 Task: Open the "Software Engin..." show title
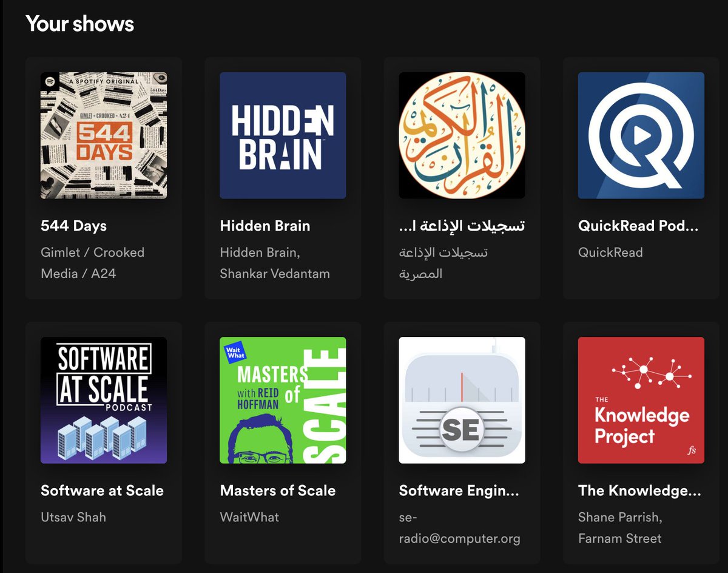click(459, 490)
